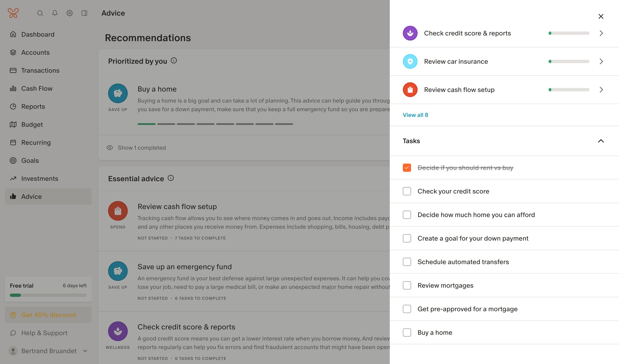This screenshot has width=619, height=364.
Task: Click Get 45% discount button
Action: point(48,315)
